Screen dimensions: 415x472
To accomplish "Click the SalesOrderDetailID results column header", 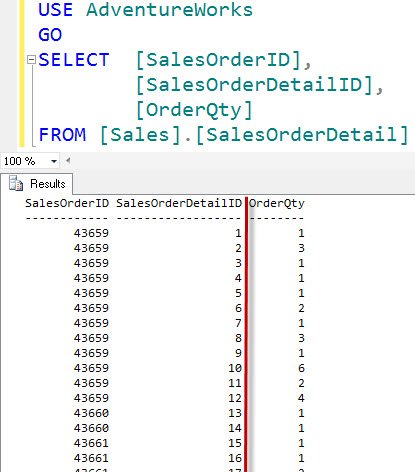I will pos(179,203).
